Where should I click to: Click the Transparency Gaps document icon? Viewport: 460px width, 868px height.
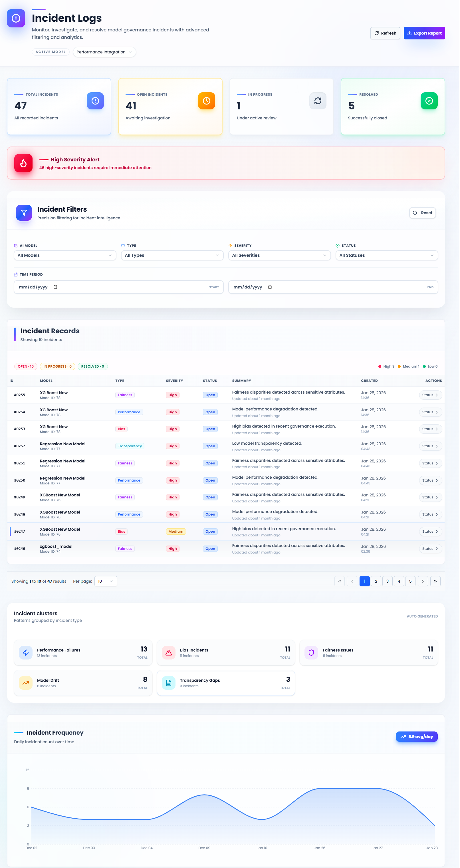coord(169,683)
